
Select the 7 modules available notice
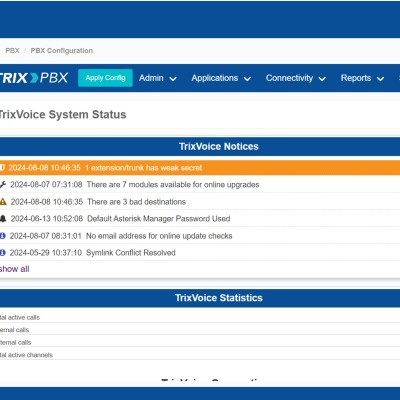pos(200,184)
